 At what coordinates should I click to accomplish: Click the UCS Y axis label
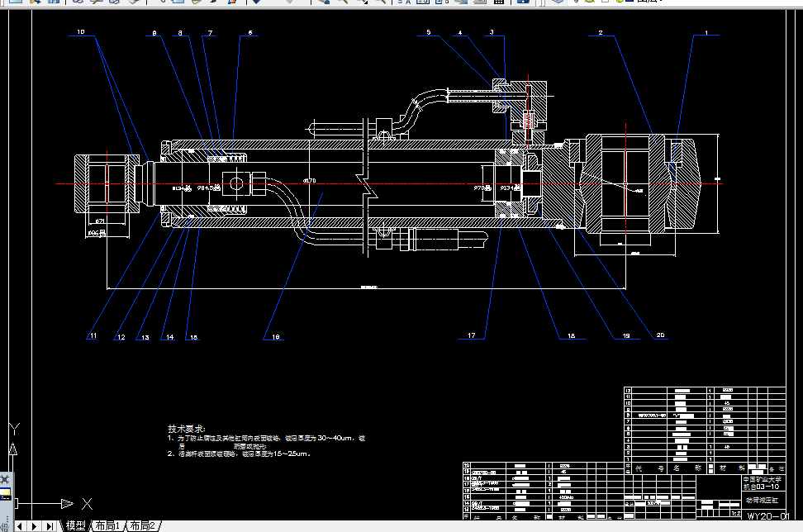14,429
